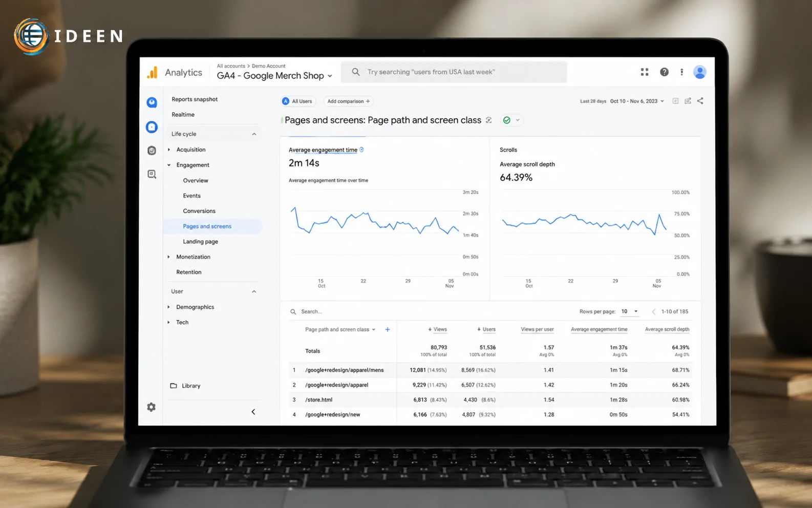This screenshot has width=812, height=508.
Task: Sort by Views column header
Action: 437,329
